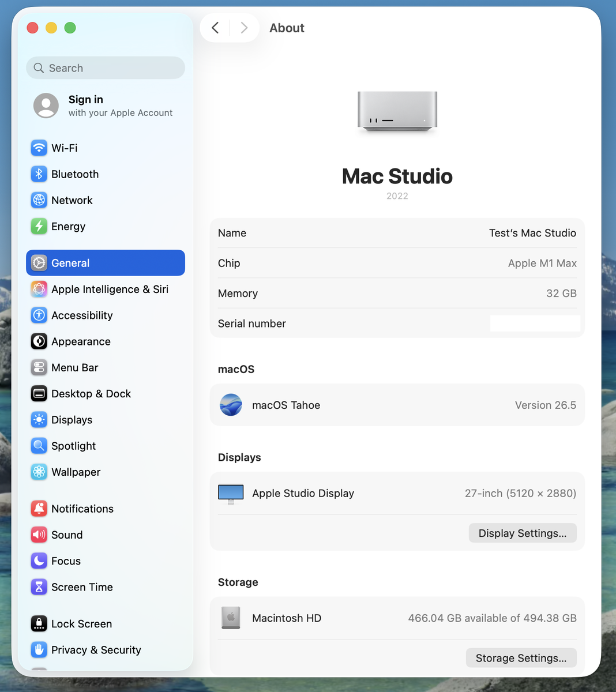Click the name Test's Mac Studio
The height and width of the screenshot is (692, 616).
coord(532,233)
